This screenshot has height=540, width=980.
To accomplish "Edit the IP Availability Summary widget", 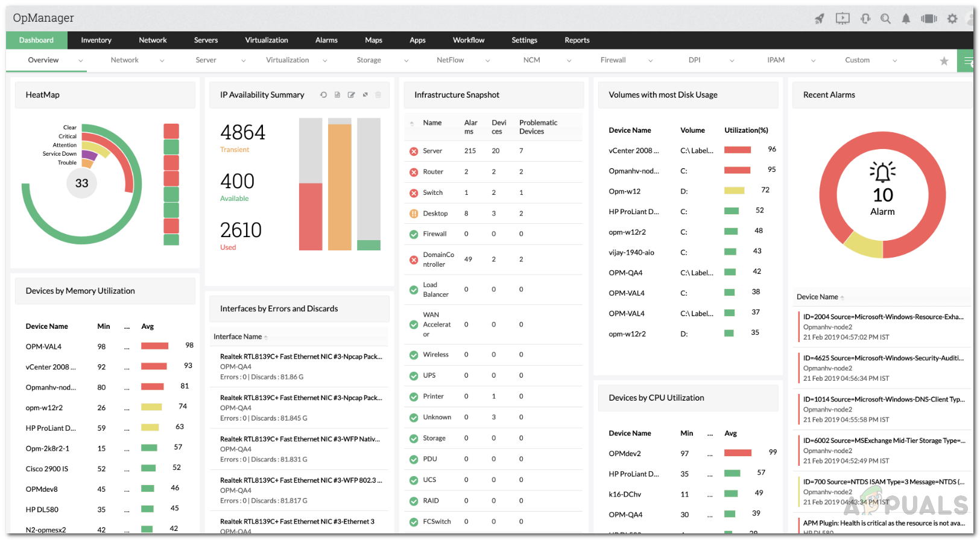I will click(351, 95).
